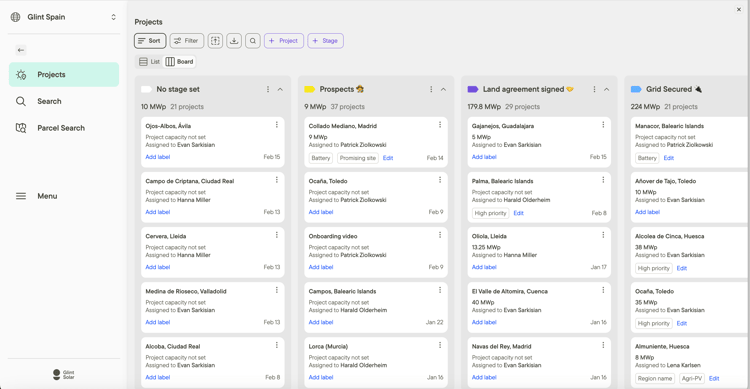Image resolution: width=750 pixels, height=389 pixels.
Task: Open options for Collado Mediano card
Action: [440, 125]
